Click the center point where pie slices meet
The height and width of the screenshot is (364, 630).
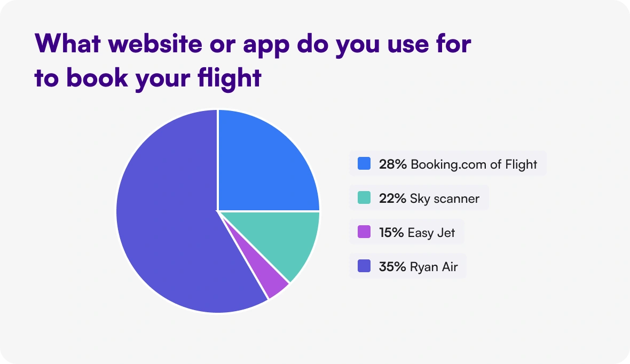(218, 211)
